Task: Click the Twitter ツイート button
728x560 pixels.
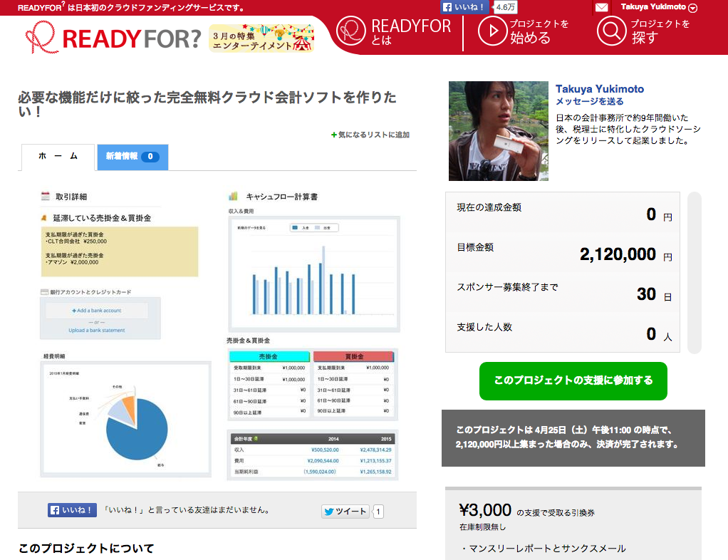Action: (x=346, y=511)
